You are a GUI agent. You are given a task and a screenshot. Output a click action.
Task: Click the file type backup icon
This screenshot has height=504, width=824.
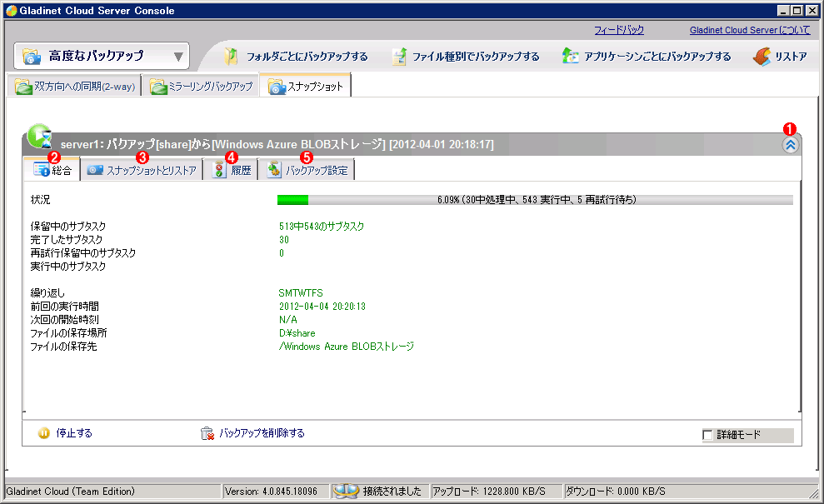point(399,57)
